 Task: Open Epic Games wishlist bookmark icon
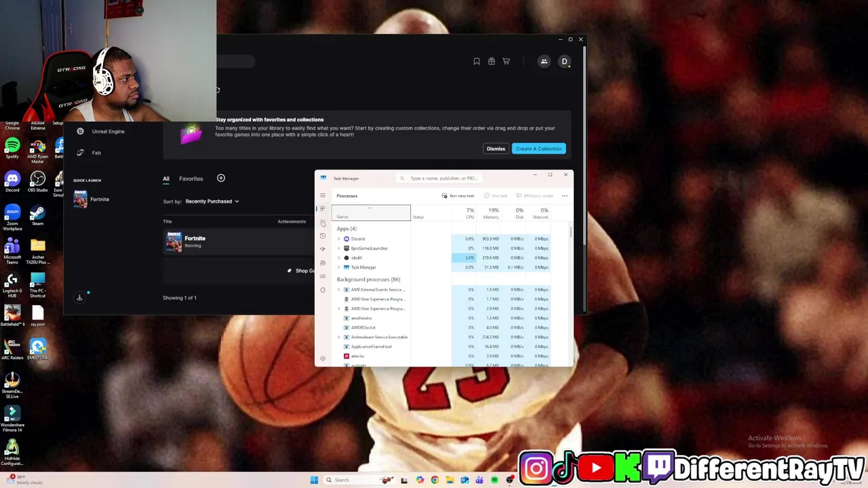[477, 62]
